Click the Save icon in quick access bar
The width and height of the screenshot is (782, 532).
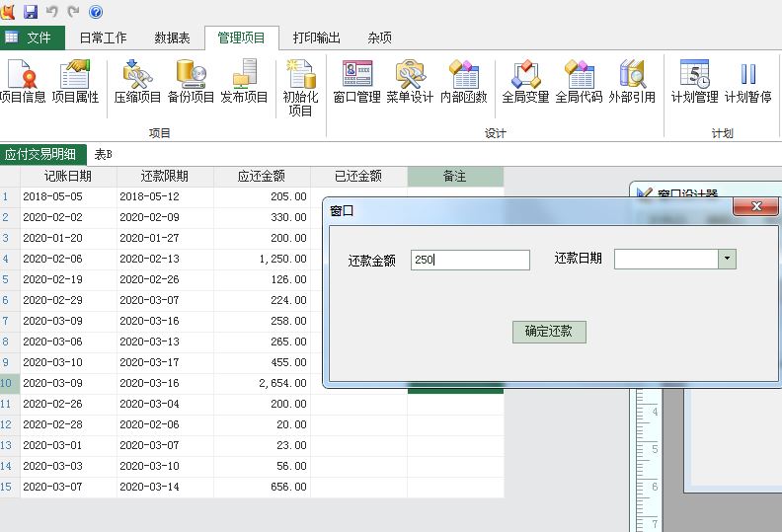point(31,11)
